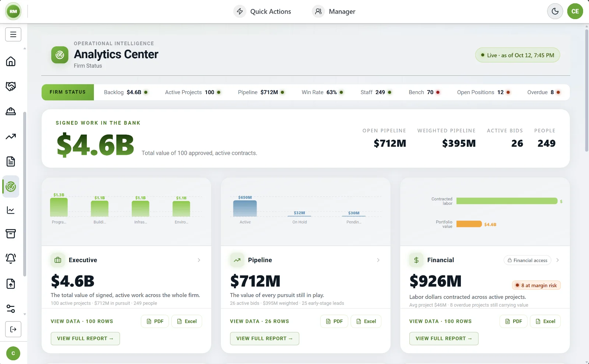View full report for Pipeline card

[265, 339]
